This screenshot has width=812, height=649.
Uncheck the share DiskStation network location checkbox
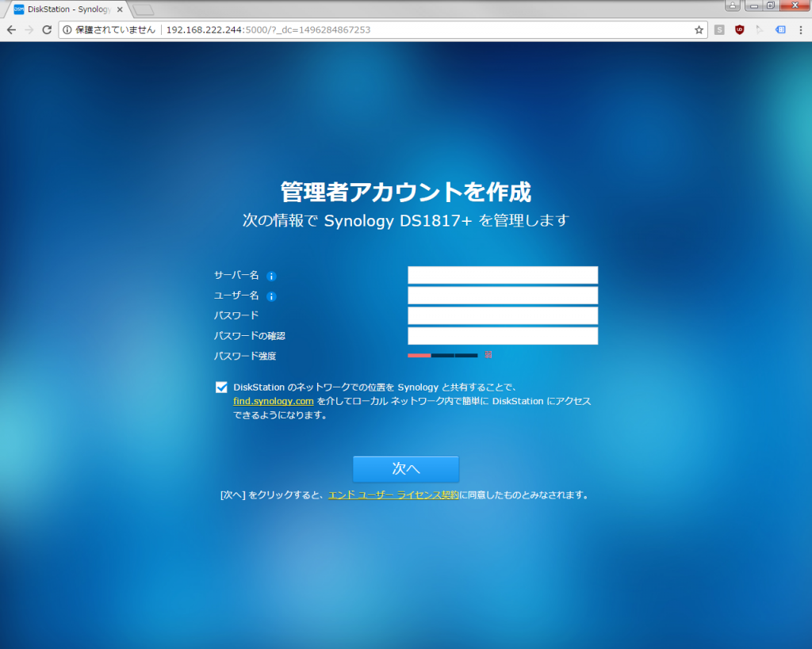coord(221,387)
